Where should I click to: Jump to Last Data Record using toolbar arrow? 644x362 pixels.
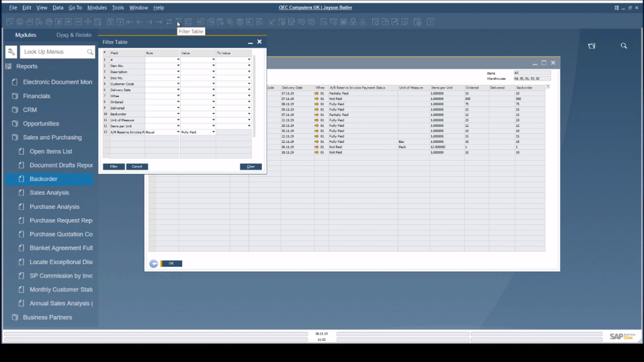pos(158,22)
